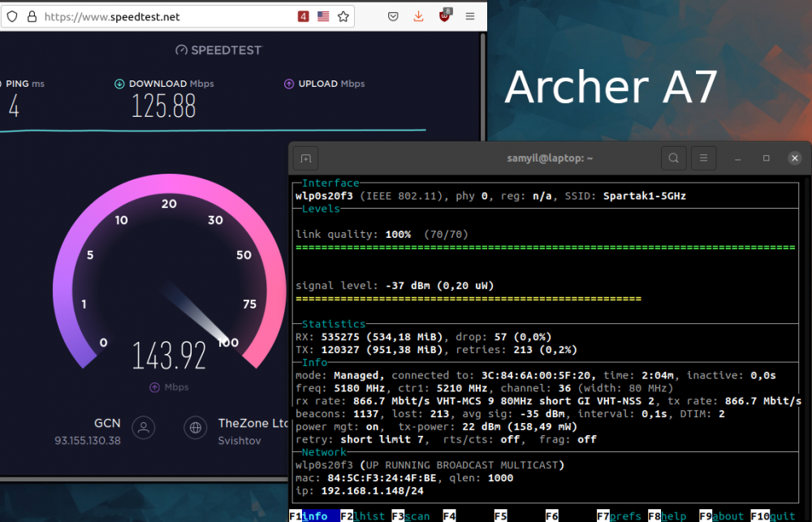Open wavemon preferences via F7 prefs
The width and height of the screenshot is (812, 522).
tap(621, 516)
